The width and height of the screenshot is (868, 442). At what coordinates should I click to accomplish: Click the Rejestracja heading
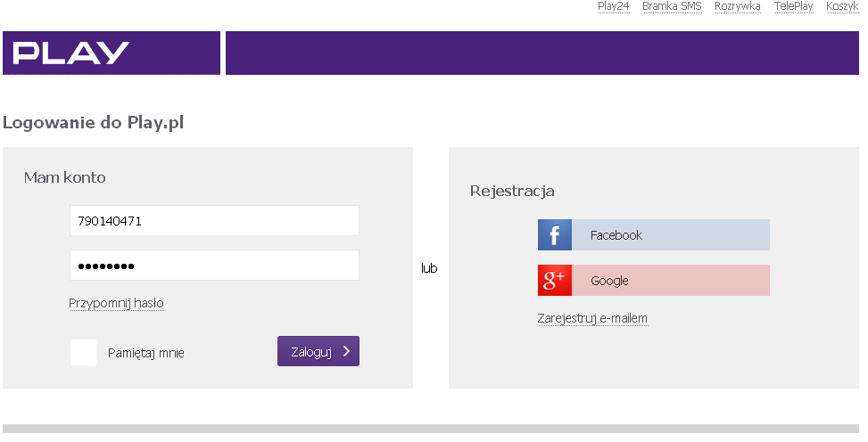[512, 192]
